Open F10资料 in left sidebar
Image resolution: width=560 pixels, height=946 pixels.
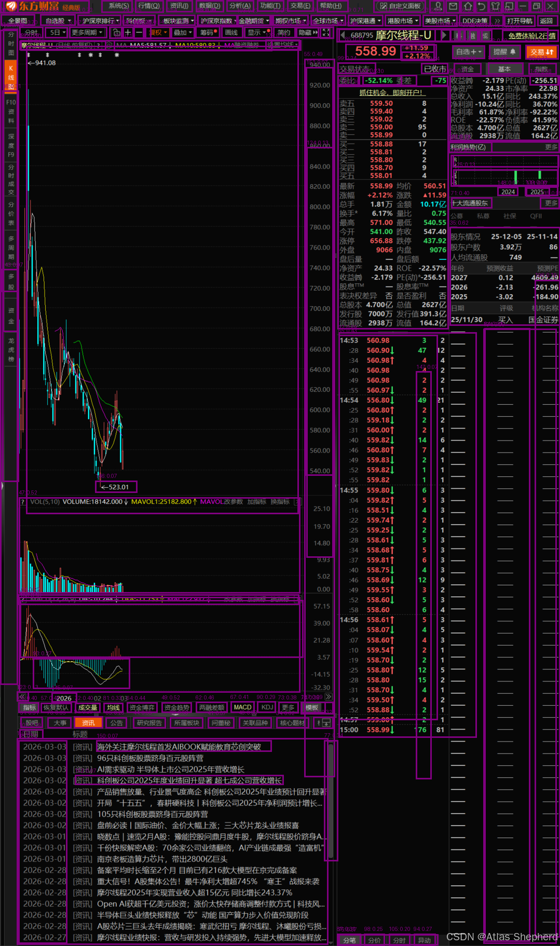pyautogui.click(x=11, y=111)
